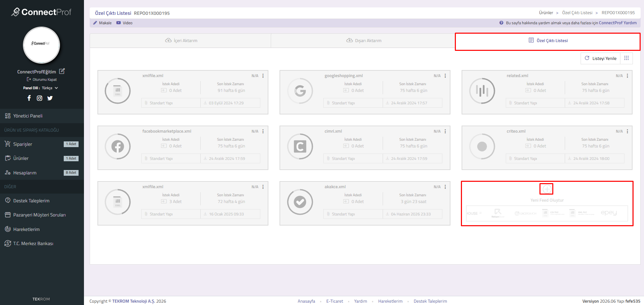Open Destek Taleplerim footer link
The image size is (644, 305).
point(430,301)
